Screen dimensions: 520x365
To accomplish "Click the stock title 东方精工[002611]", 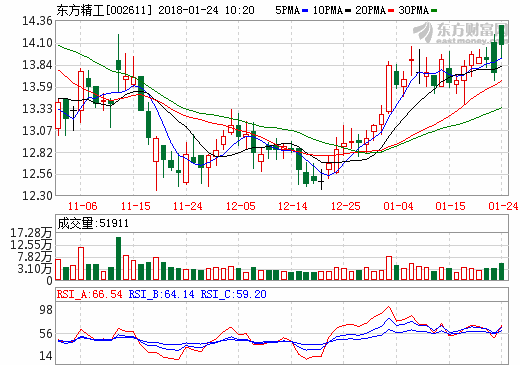I will coord(103,10).
